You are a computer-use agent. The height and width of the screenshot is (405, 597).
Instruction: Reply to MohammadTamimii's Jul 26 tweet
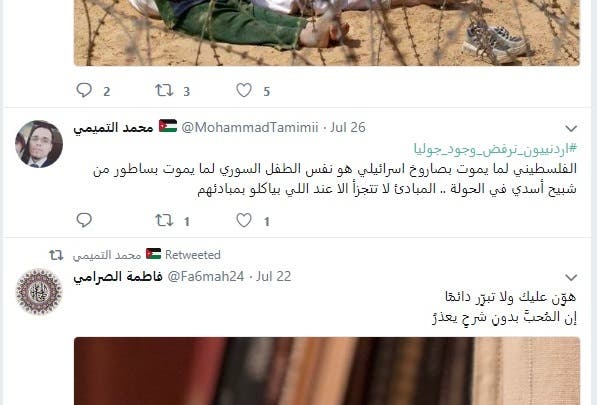84,220
